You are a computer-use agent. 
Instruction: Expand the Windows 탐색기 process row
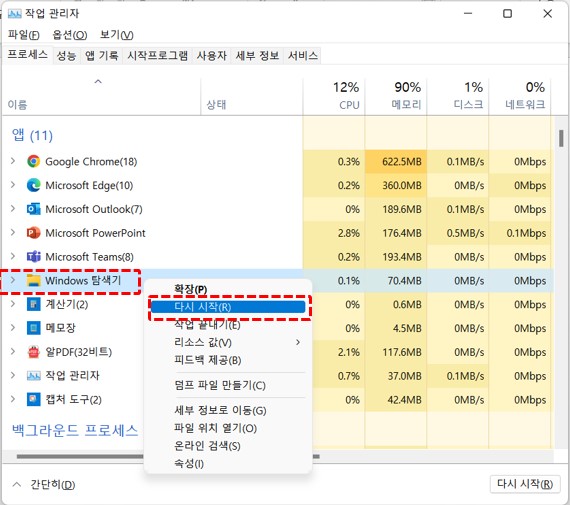13,280
